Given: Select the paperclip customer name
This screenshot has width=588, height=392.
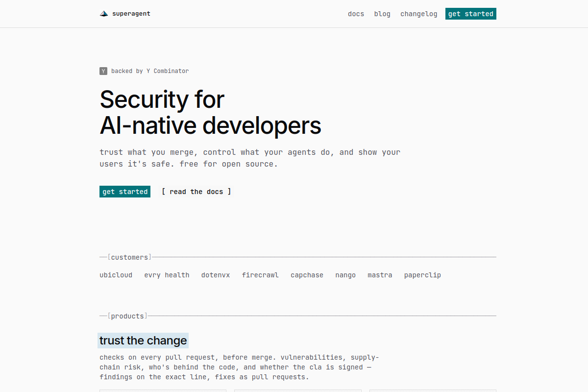Looking at the screenshot, I should (x=422, y=275).
